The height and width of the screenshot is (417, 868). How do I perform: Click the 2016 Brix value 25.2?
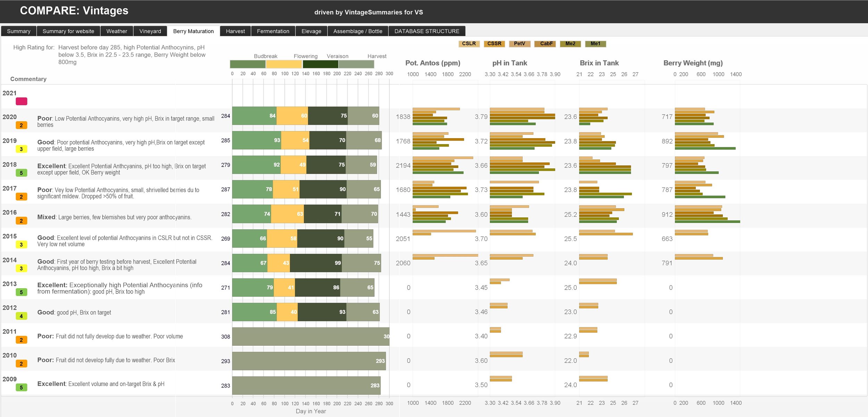[x=570, y=215]
